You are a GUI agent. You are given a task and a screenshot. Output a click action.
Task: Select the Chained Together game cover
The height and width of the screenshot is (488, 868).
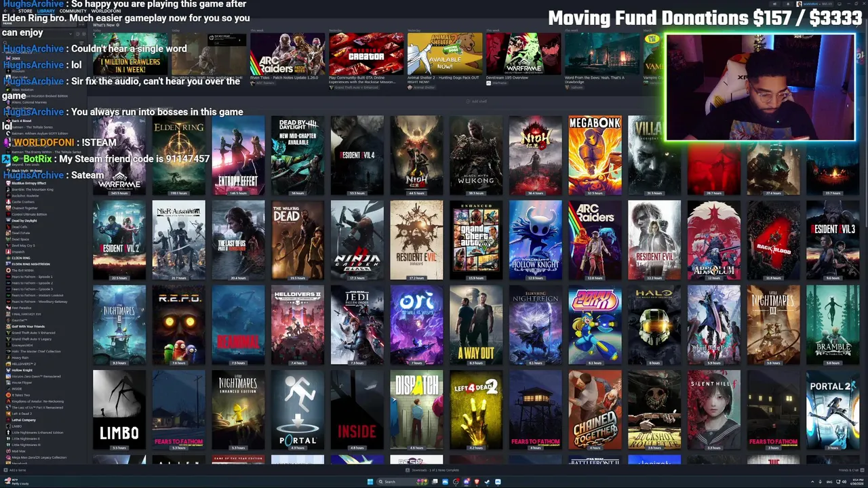[595, 409]
